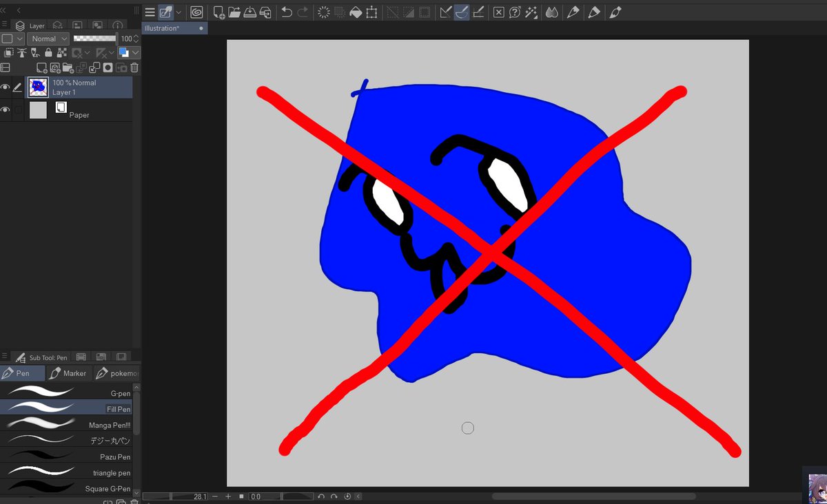
Task: Select the blend droplets icon in command bar
Action: coord(551,12)
